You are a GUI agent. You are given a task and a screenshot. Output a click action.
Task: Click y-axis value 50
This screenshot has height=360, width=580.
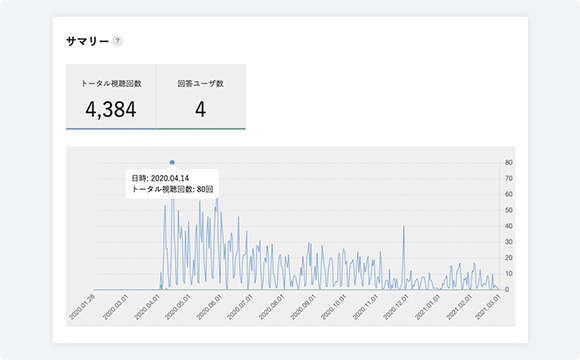pyautogui.click(x=509, y=210)
